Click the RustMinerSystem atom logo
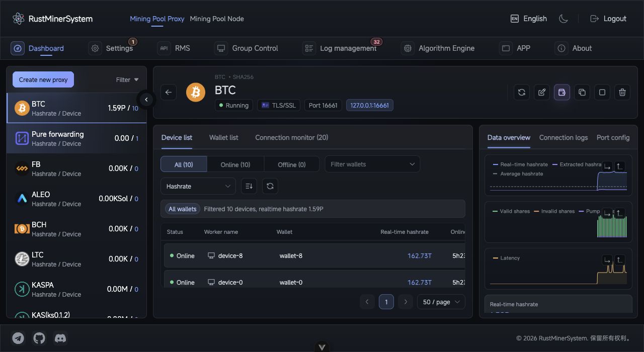 (x=19, y=19)
